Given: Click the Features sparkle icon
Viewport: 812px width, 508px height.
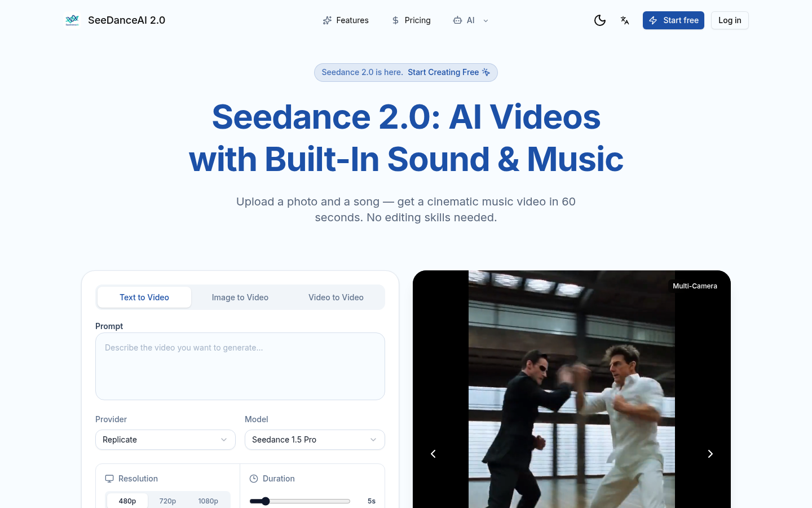Looking at the screenshot, I should pos(327,20).
